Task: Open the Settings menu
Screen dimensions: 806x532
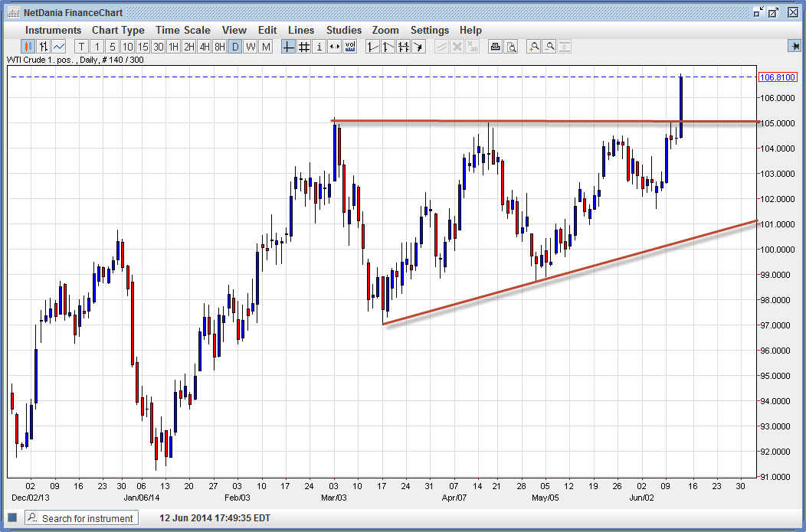Action: (429, 30)
